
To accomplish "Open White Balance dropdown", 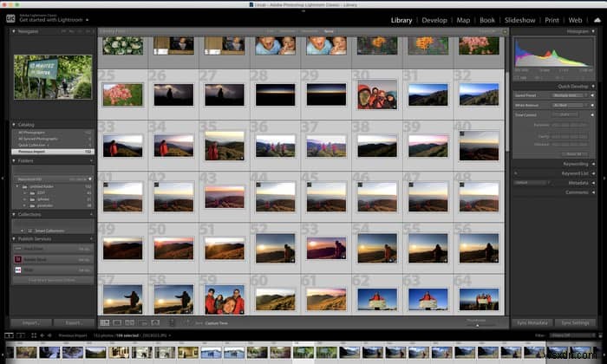I will (571, 105).
